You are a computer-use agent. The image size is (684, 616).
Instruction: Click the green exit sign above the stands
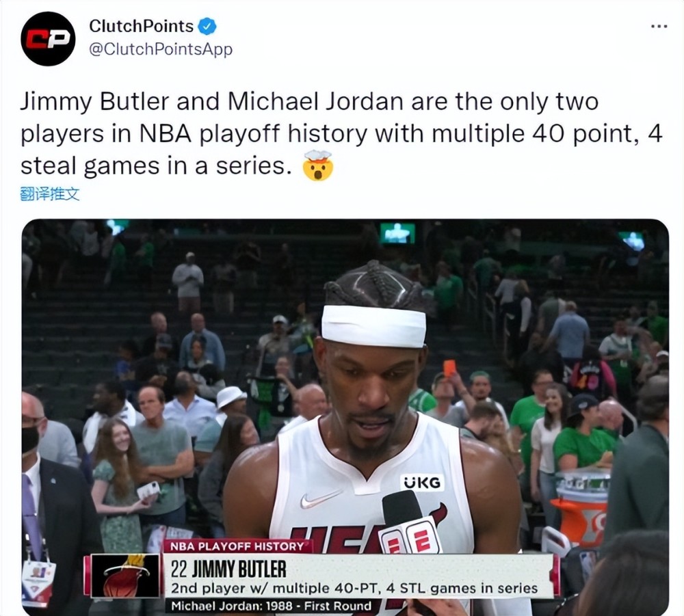pos(397,233)
